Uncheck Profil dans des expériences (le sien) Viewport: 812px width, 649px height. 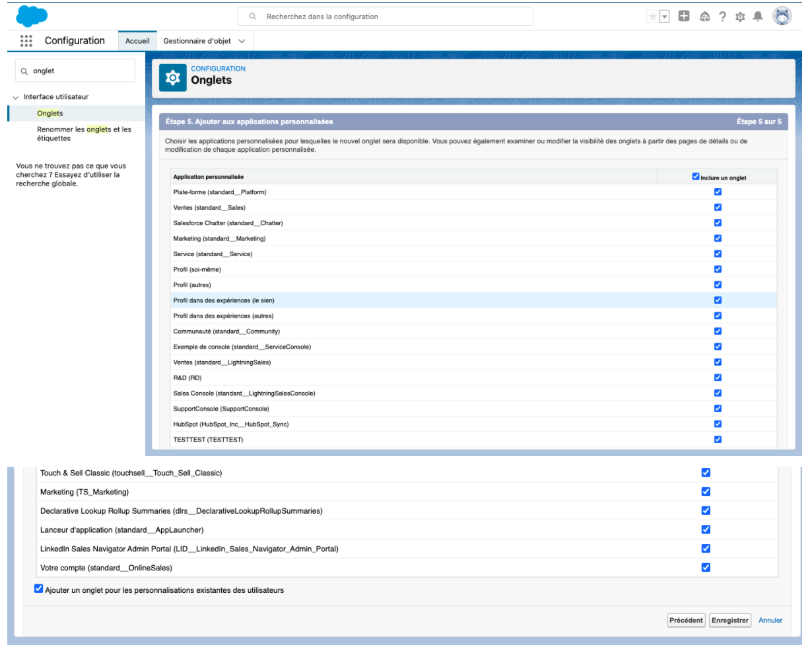pyautogui.click(x=718, y=300)
